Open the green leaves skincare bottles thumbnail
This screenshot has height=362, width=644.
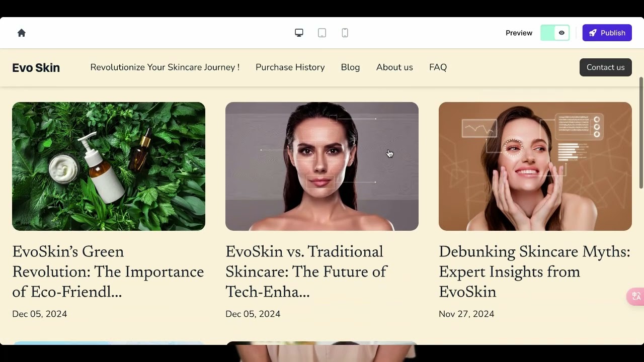pos(109,166)
